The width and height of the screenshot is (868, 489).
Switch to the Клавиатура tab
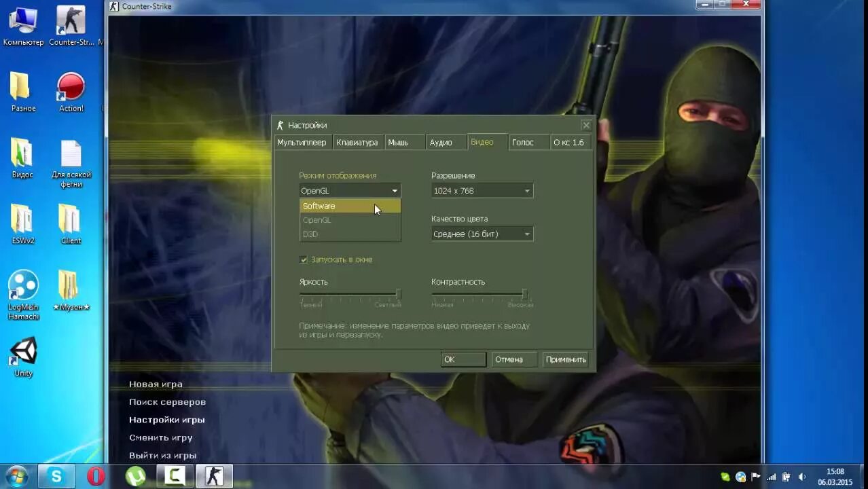click(x=357, y=142)
